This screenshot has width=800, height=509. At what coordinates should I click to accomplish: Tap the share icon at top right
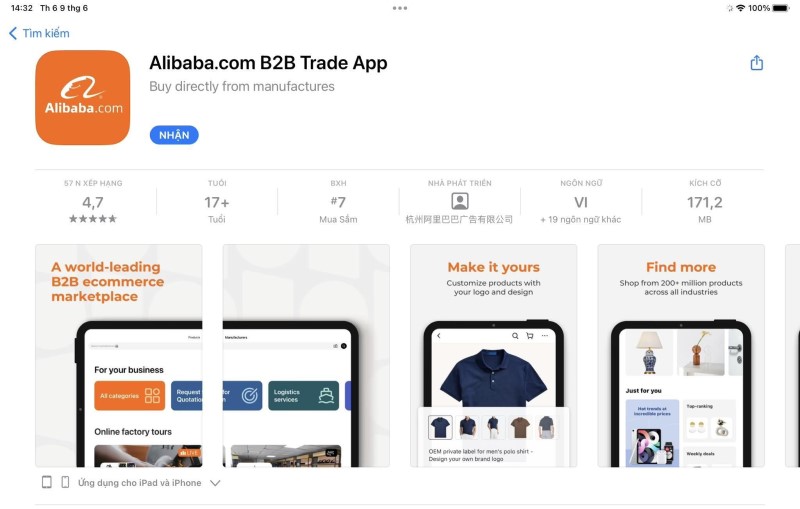(x=757, y=63)
